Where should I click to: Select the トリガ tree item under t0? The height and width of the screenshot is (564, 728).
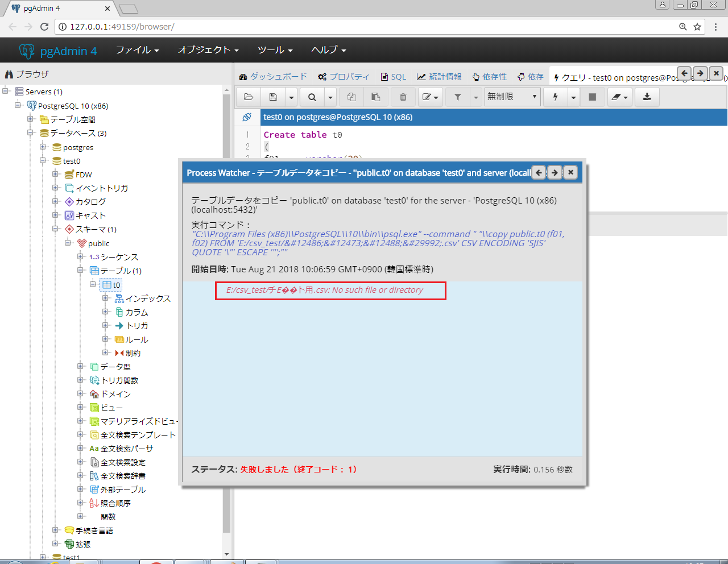[x=137, y=326]
